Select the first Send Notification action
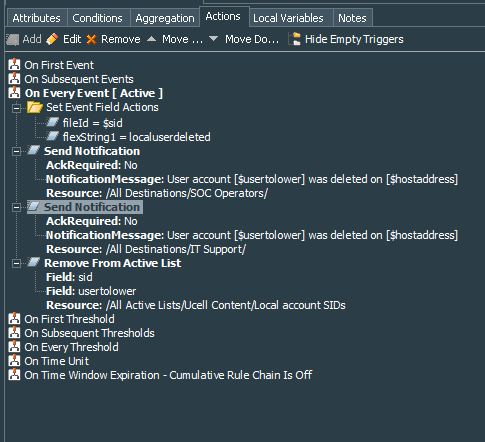This screenshot has height=442, width=485. coord(92,151)
